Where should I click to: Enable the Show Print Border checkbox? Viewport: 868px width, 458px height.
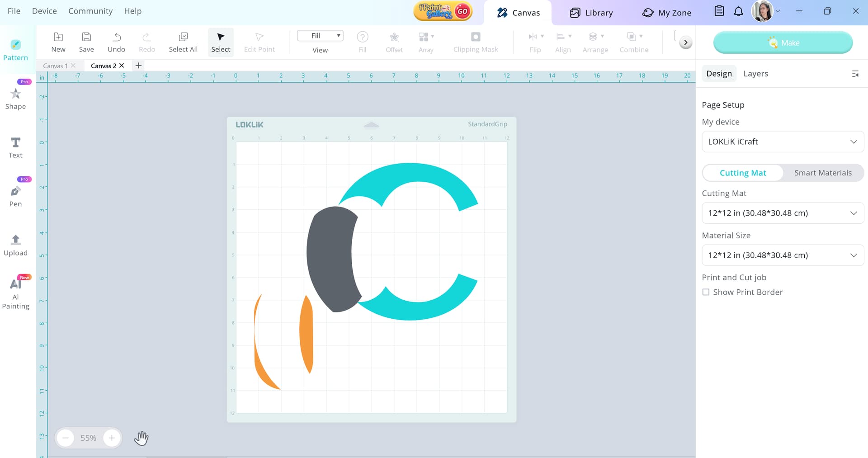coord(706,292)
